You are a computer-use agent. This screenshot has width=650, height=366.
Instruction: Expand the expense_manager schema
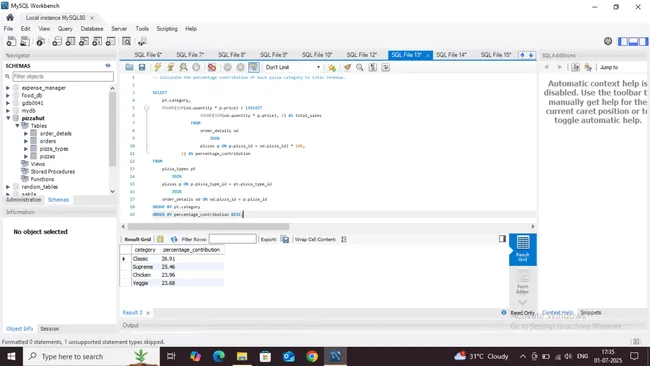pos(7,88)
